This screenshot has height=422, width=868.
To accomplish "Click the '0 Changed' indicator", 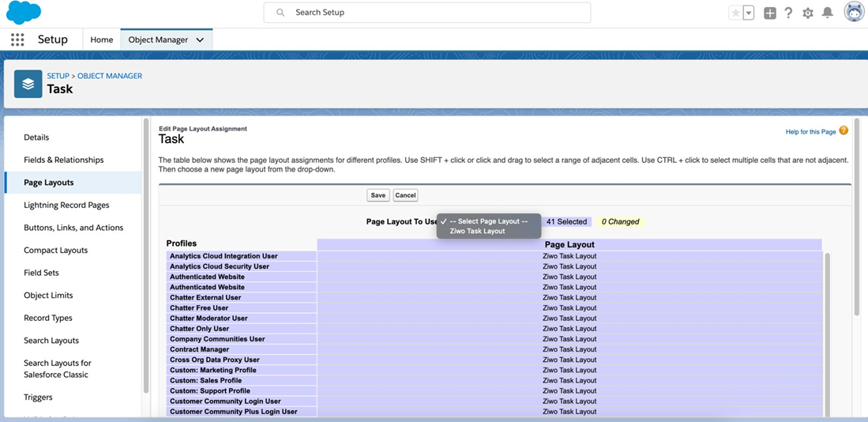I will coord(620,221).
